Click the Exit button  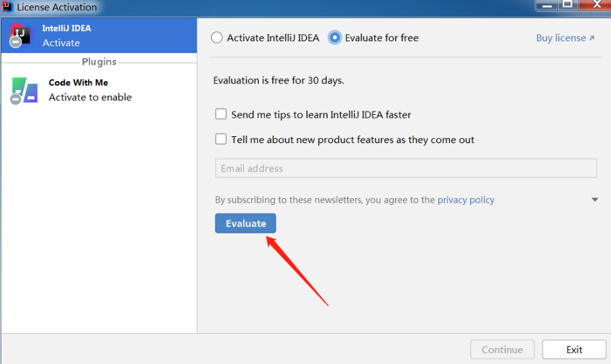click(574, 350)
